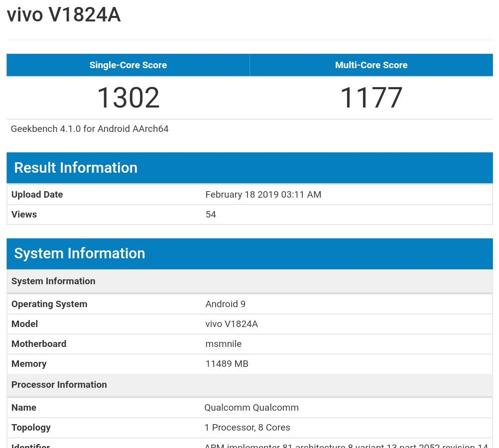Viewport: 499px width, 448px height.
Task: Click the multi-core score value 1177
Action: tap(372, 98)
